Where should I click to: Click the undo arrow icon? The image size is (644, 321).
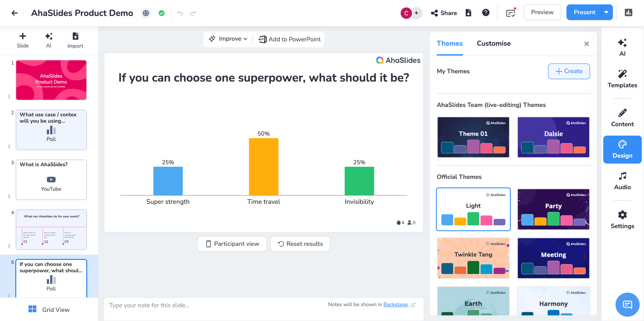pos(180,13)
